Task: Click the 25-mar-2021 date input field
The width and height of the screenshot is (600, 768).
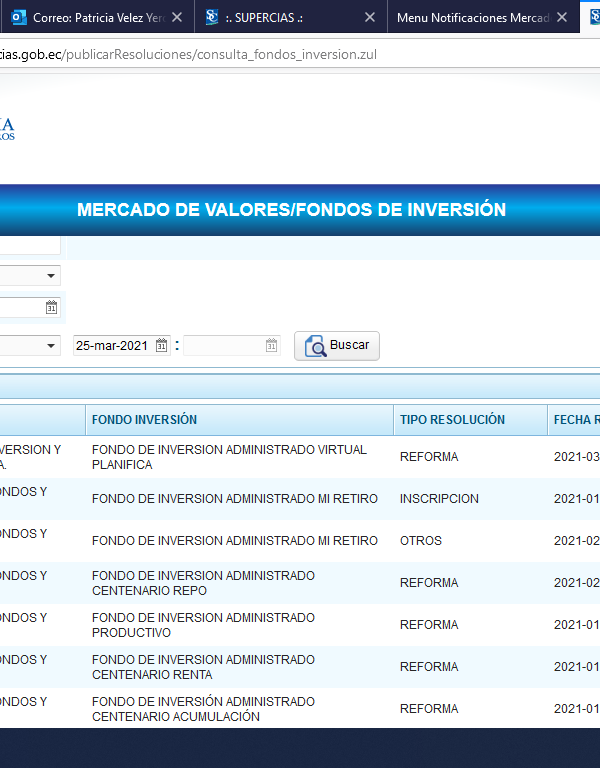Action: (x=112, y=346)
